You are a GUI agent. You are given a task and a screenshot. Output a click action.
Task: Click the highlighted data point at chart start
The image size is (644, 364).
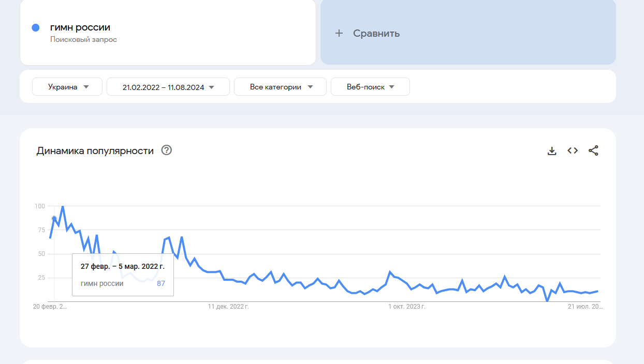pyautogui.click(x=54, y=219)
